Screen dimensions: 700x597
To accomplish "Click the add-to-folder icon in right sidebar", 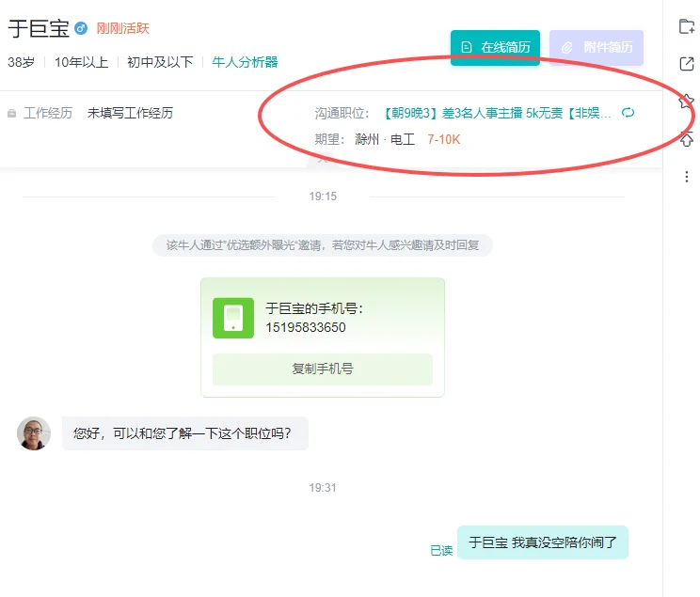I will coord(687,26).
